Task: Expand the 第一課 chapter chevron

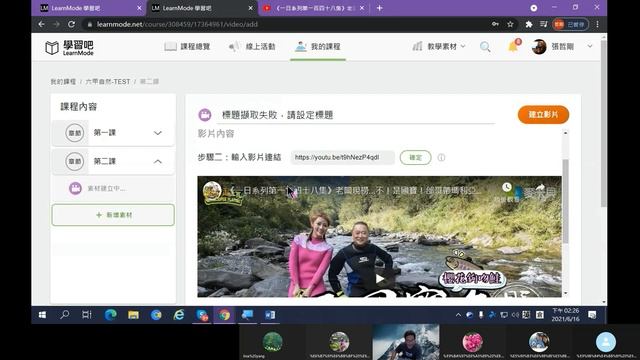Action: 158,133
